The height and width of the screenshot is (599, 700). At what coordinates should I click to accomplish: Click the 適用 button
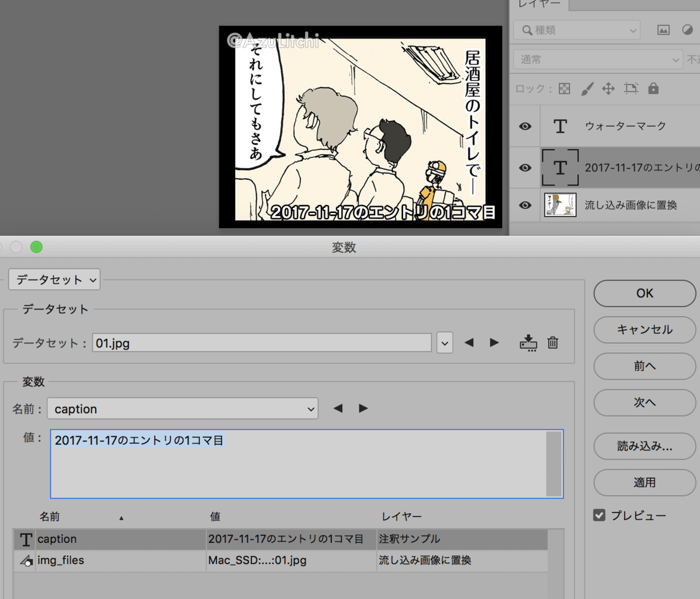pyautogui.click(x=645, y=483)
